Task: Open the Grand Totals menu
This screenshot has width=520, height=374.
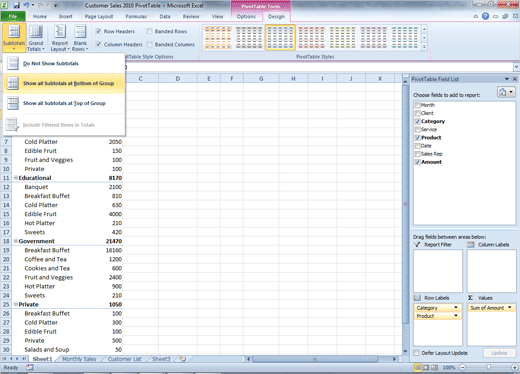Action: [36, 38]
